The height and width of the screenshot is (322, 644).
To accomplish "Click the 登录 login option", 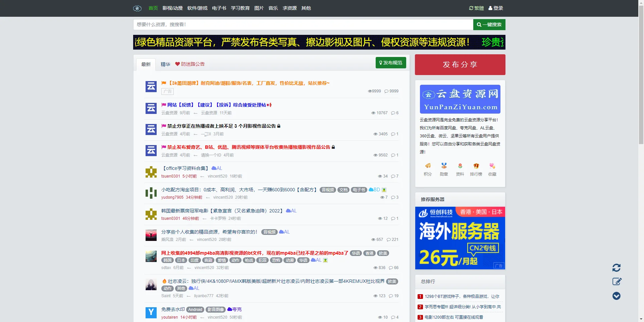I will click(x=496, y=8).
